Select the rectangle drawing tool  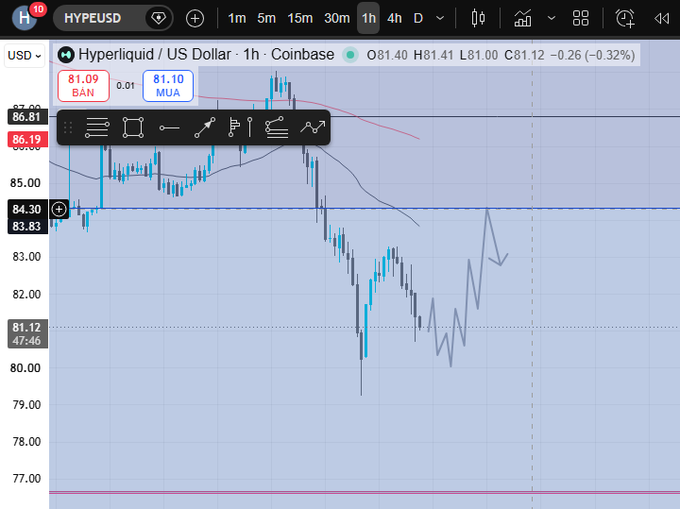point(133,127)
